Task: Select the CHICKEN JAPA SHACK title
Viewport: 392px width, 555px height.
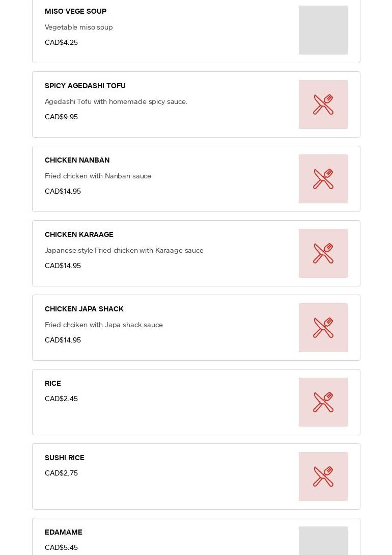Action: coord(84,309)
